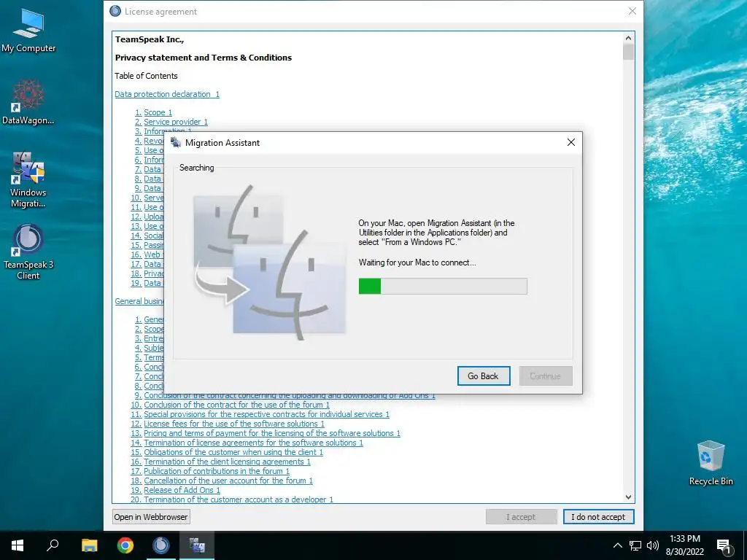Click 'Waiting for your Mac to connect...' text
Image resolution: width=747 pixels, height=560 pixels.
417,262
